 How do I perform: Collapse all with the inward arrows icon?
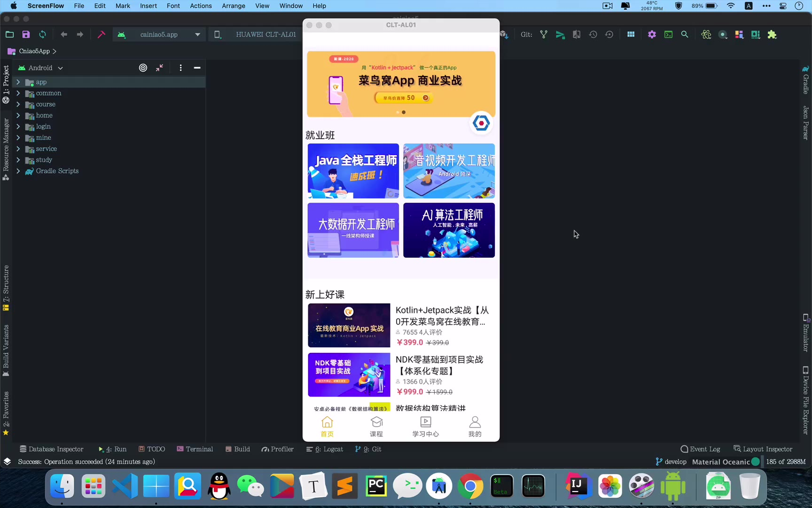click(x=160, y=68)
